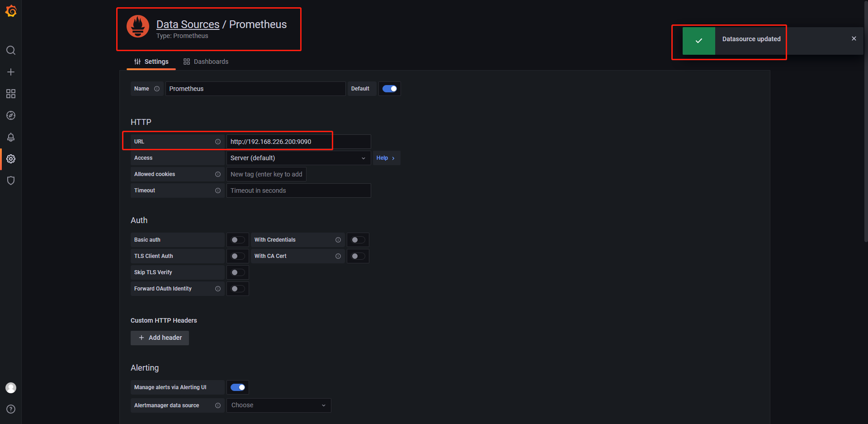The height and width of the screenshot is (424, 868).
Task: Click the help question mark icon
Action: 11,409
